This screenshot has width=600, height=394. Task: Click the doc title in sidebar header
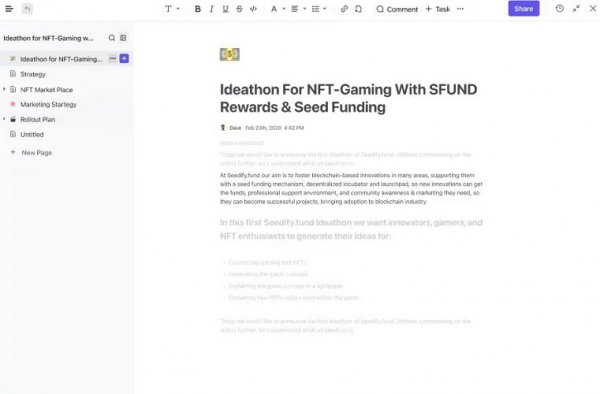(x=48, y=38)
